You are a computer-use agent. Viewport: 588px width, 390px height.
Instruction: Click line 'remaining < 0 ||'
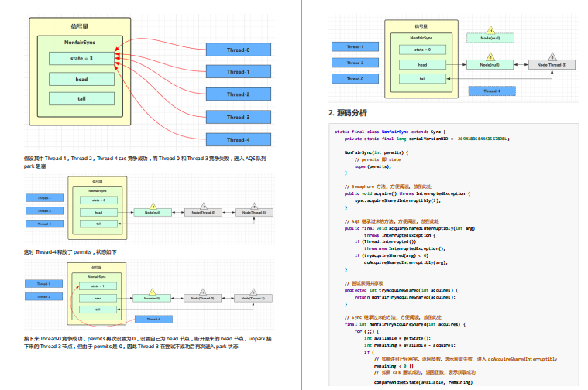click(394, 366)
